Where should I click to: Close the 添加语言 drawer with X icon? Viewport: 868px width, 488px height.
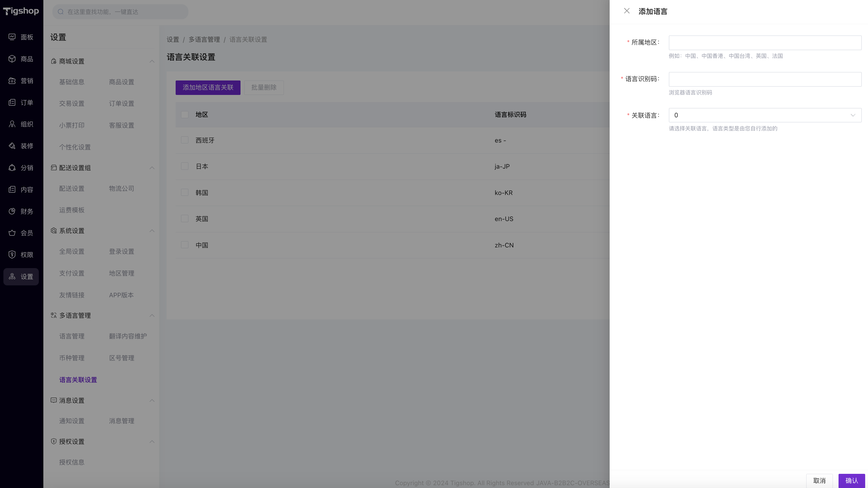click(626, 11)
